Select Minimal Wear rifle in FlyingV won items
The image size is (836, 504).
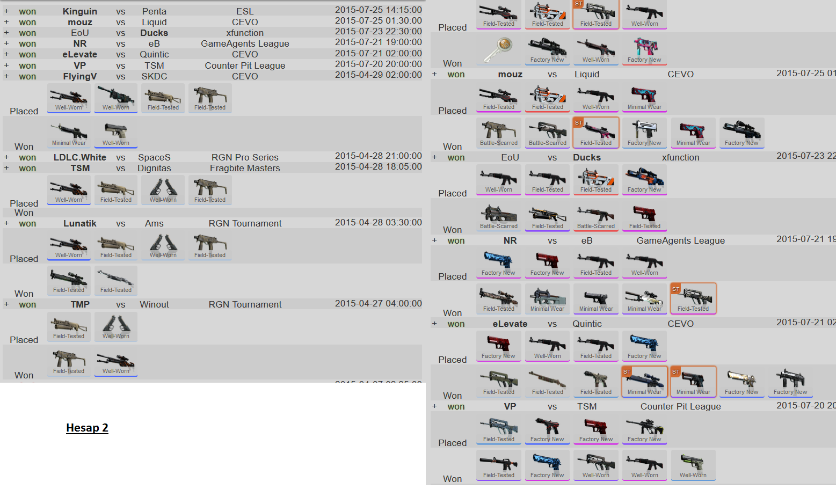pos(69,133)
